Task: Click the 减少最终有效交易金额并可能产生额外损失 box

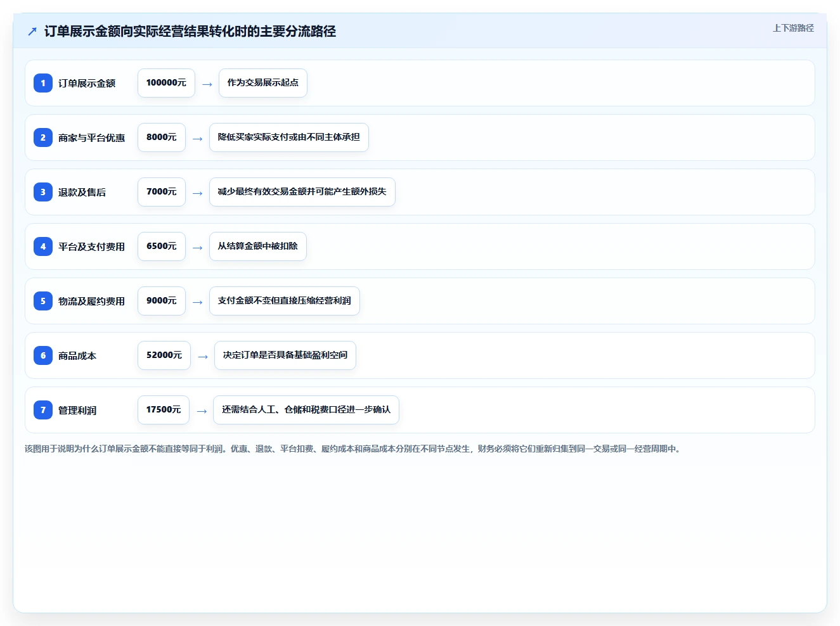Action: pos(302,192)
